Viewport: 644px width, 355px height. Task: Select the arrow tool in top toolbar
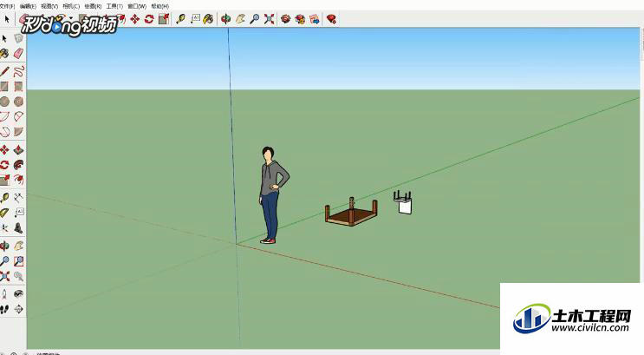[7, 19]
